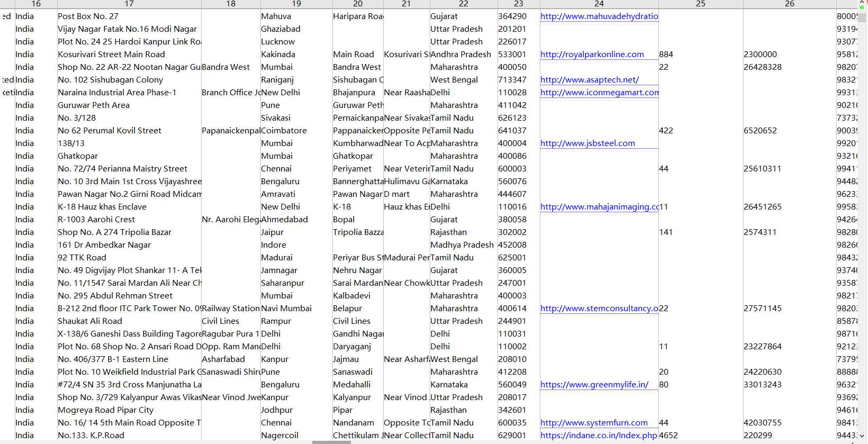Open the mahuvadehydratio website link
Screen dimensions: 868x444
(x=599, y=16)
